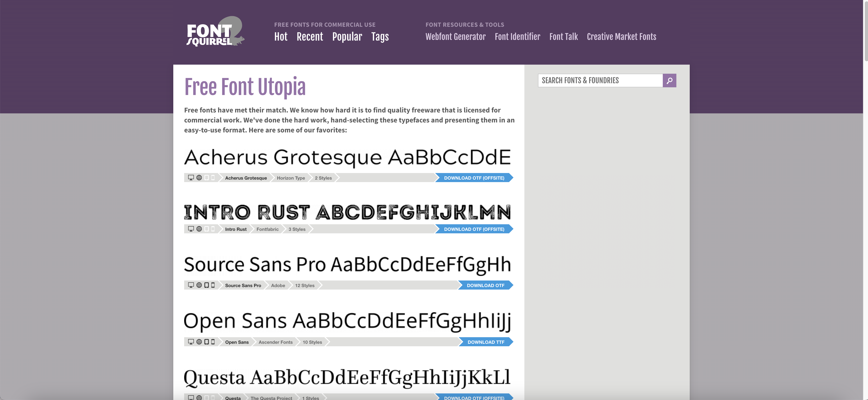The width and height of the screenshot is (868, 400).
Task: Click the globe webfont icon for Acherus Grotesque
Action: 199,178
